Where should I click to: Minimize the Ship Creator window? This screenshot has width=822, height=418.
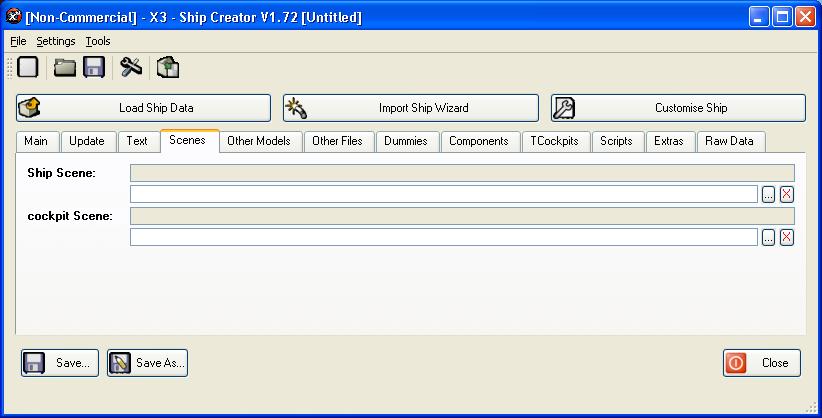[759, 17]
